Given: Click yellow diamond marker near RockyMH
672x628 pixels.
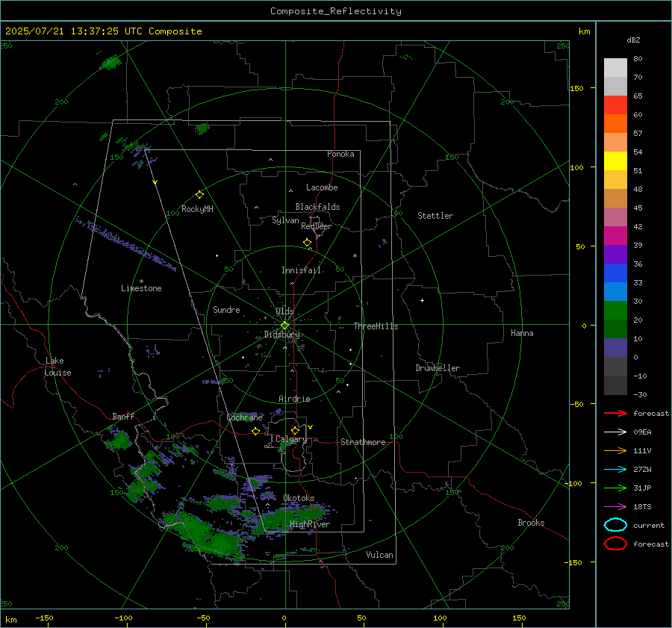Looking at the screenshot, I should coord(199,195).
